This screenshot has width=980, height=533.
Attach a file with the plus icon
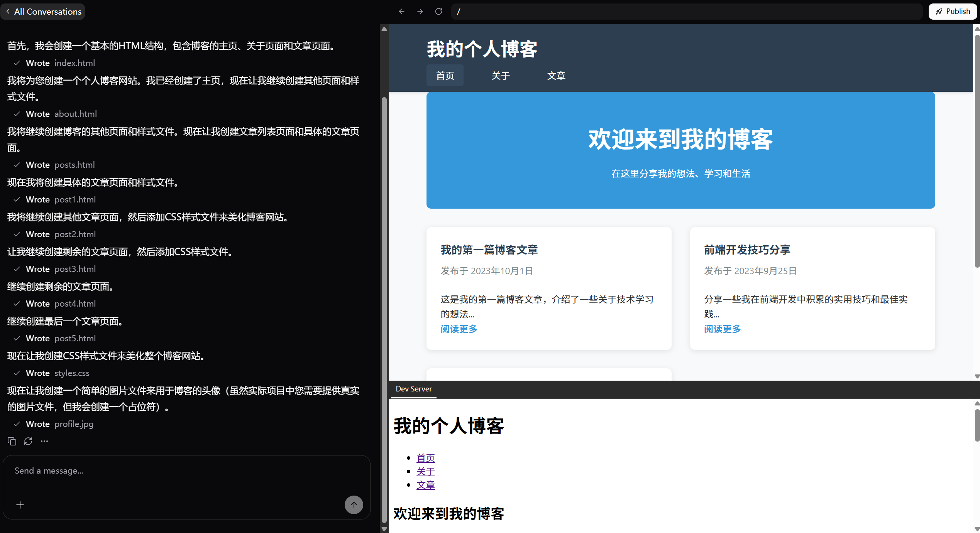[x=20, y=504]
